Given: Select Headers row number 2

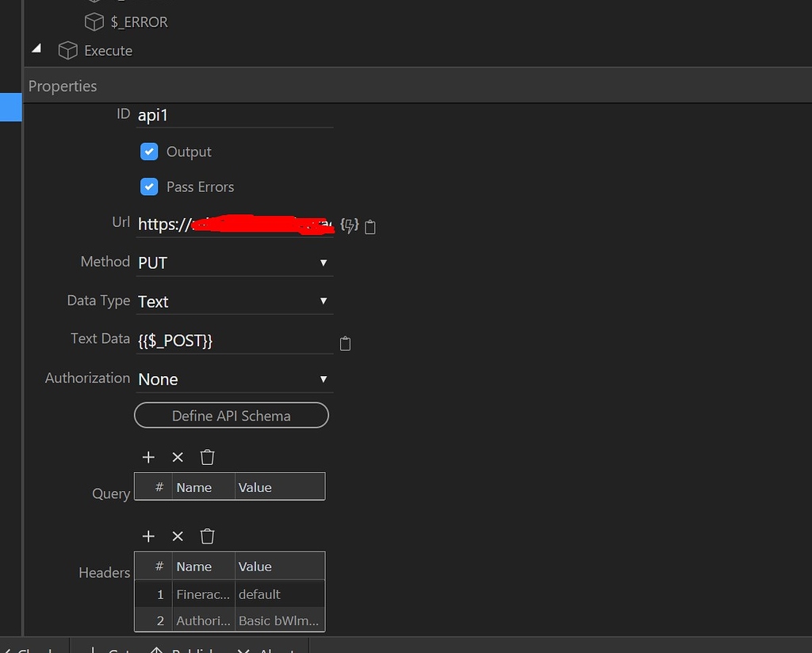Looking at the screenshot, I should (154, 620).
